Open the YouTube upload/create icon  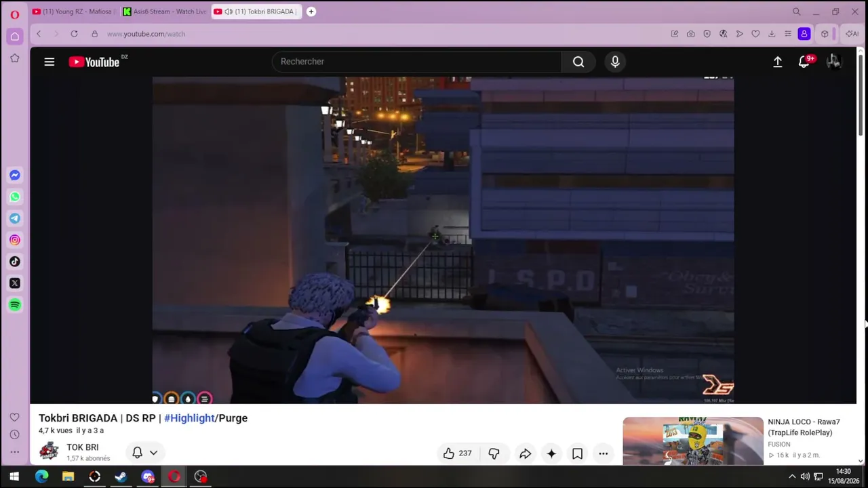[x=778, y=62]
